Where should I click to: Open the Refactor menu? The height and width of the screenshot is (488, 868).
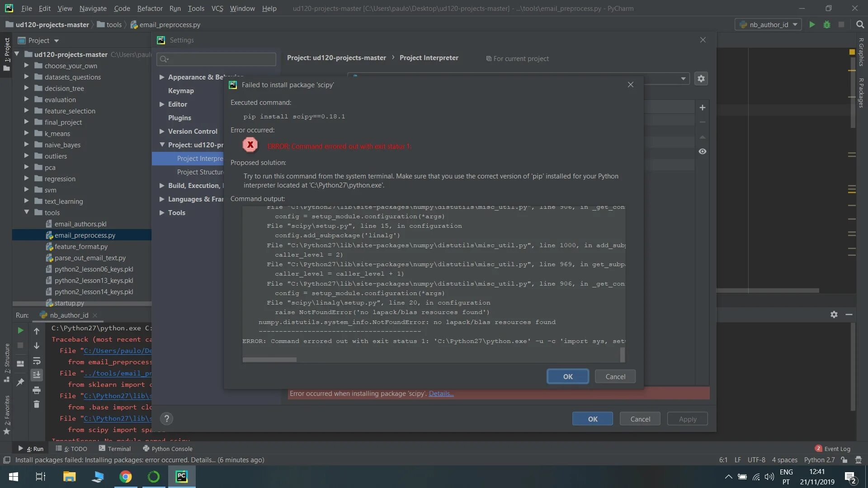150,8
